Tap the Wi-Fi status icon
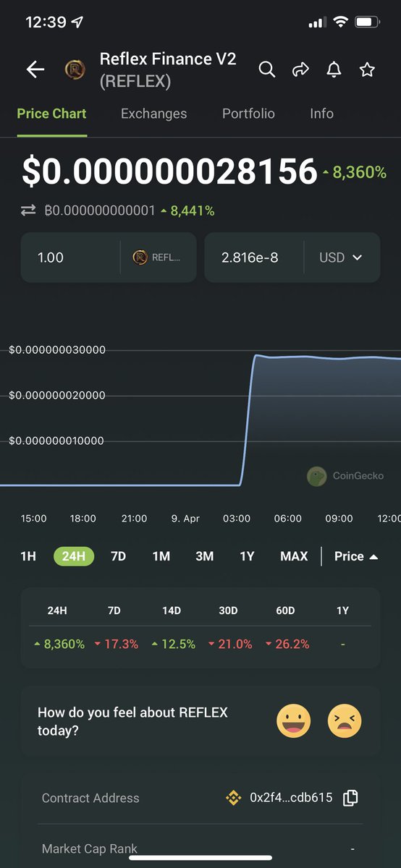This screenshot has width=401, height=868. [339, 22]
